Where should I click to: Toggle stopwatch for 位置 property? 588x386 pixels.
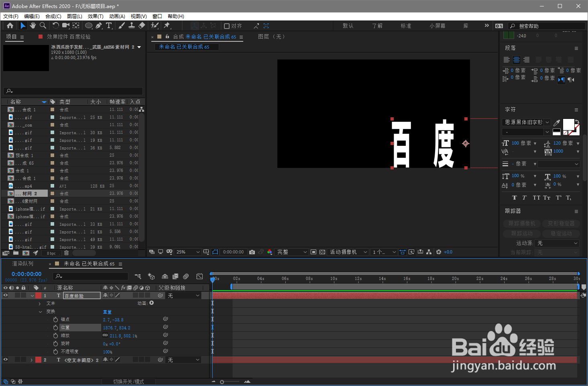pyautogui.click(x=55, y=327)
